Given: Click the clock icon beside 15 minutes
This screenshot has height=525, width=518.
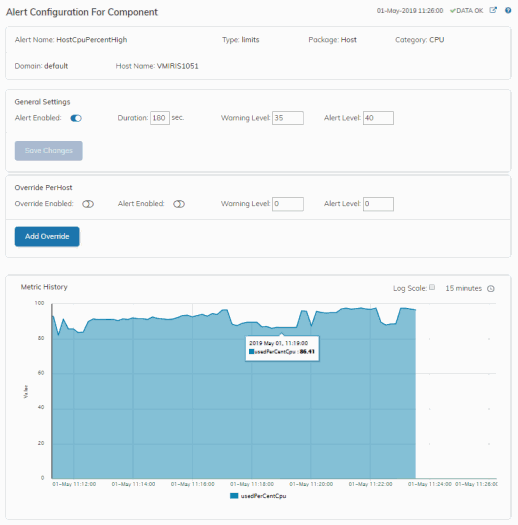Looking at the screenshot, I should pyautogui.click(x=491, y=289).
